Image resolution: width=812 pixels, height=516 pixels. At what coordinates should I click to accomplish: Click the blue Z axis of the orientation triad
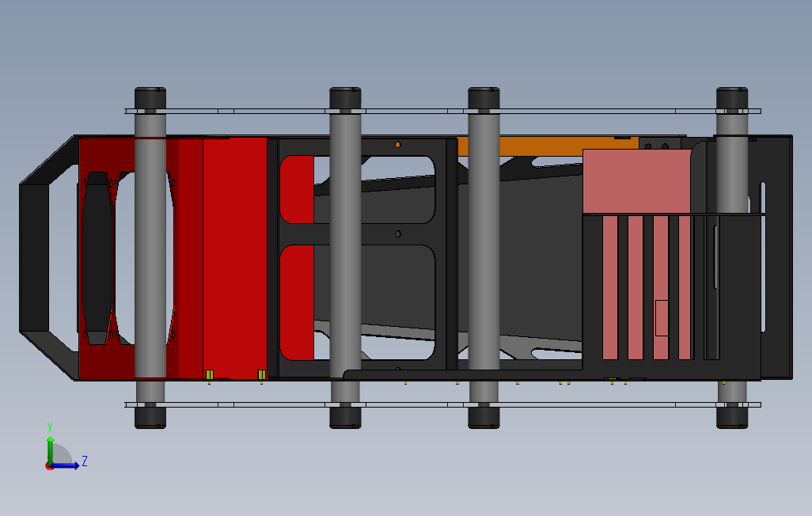(x=66, y=466)
